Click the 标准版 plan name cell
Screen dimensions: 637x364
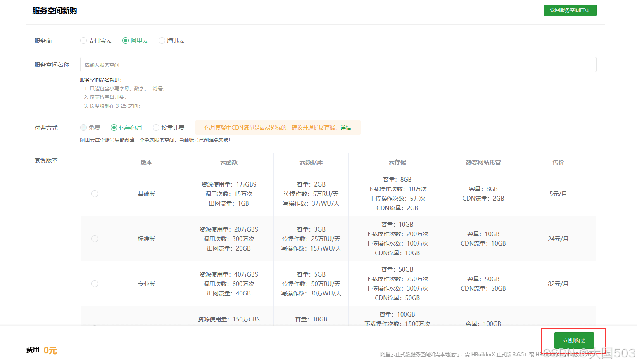pos(146,239)
